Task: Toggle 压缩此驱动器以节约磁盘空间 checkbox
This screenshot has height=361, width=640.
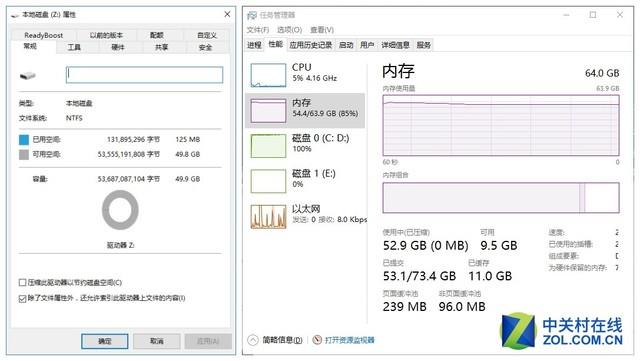Action: [22, 283]
